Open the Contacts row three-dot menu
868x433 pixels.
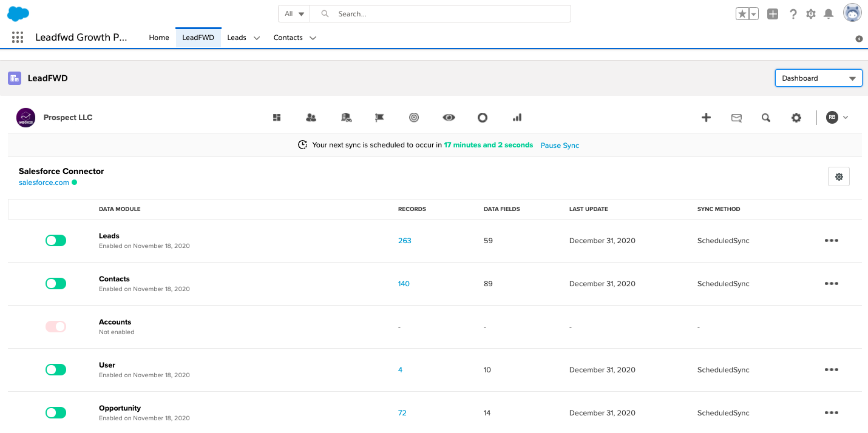pyautogui.click(x=832, y=284)
